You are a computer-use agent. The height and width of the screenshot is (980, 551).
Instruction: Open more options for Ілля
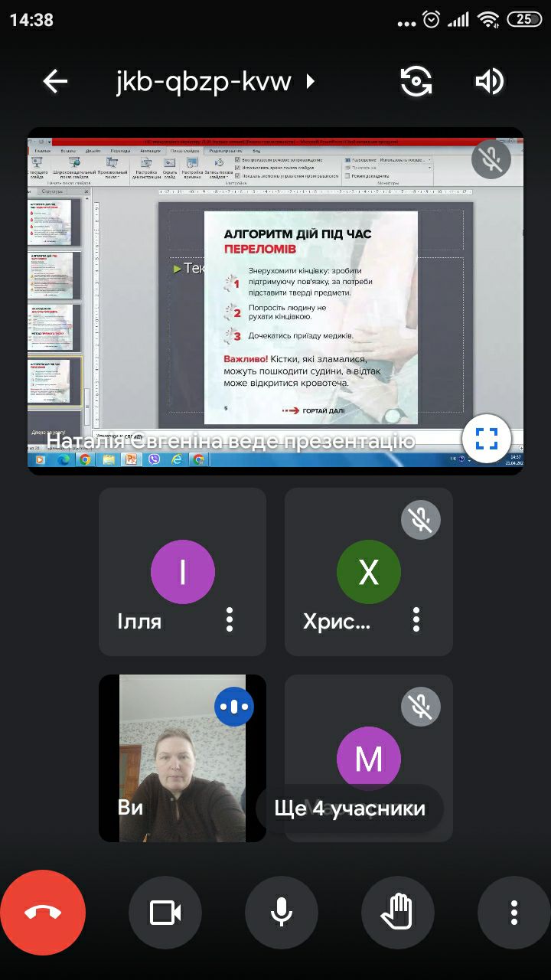pyautogui.click(x=230, y=619)
